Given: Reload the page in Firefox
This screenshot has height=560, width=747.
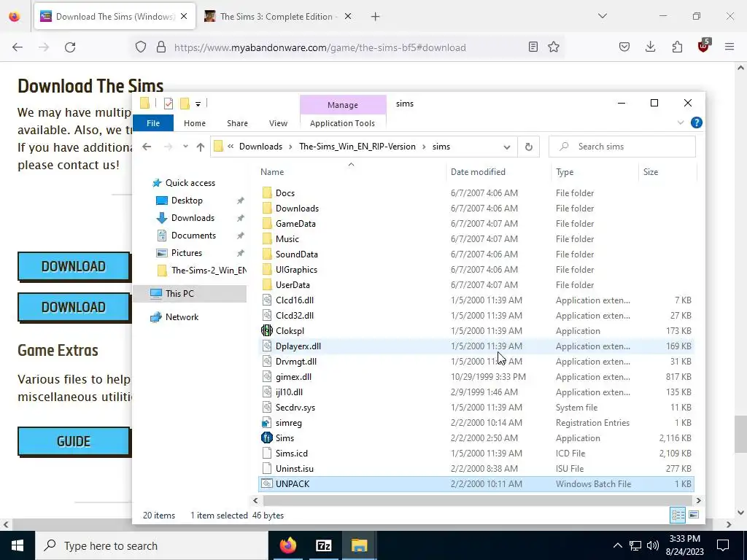Looking at the screenshot, I should coord(70,47).
